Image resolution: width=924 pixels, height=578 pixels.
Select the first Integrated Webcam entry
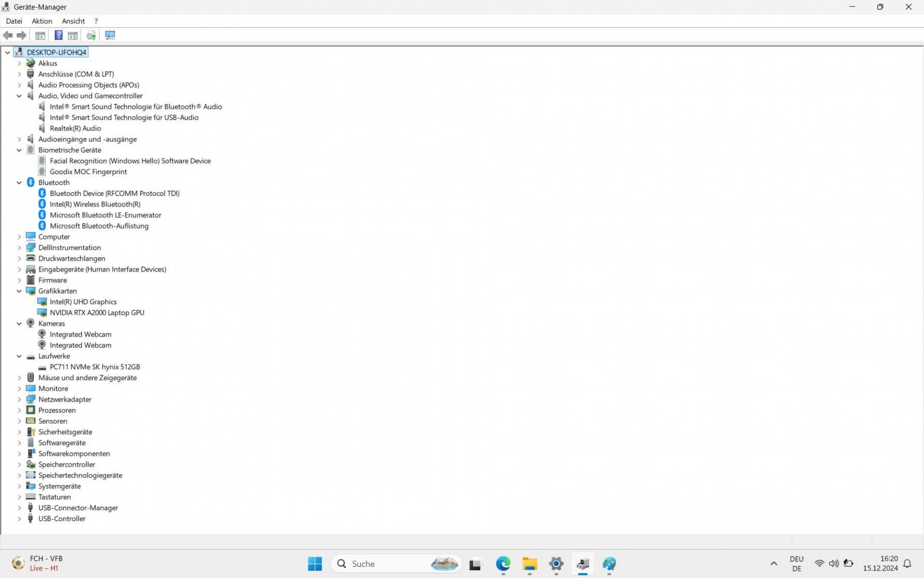[80, 334]
